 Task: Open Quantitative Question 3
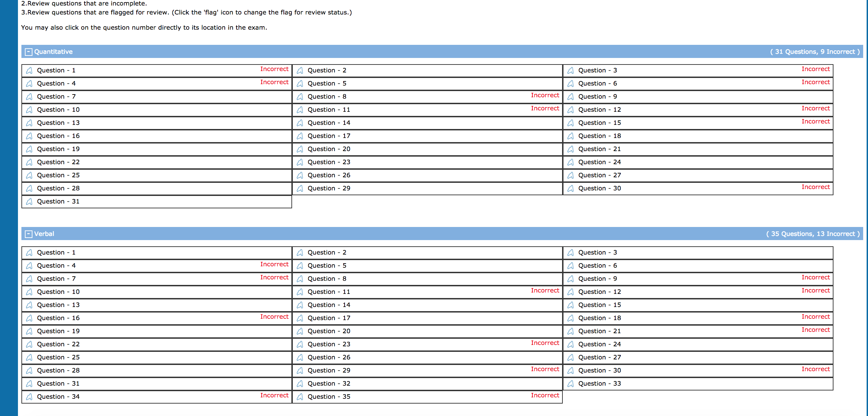coord(597,71)
